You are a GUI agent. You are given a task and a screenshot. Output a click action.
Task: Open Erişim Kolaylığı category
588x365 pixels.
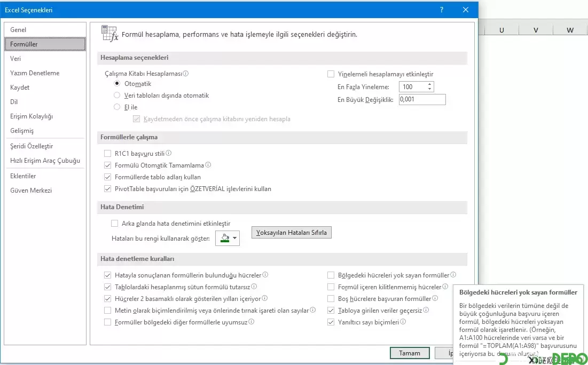point(45,116)
